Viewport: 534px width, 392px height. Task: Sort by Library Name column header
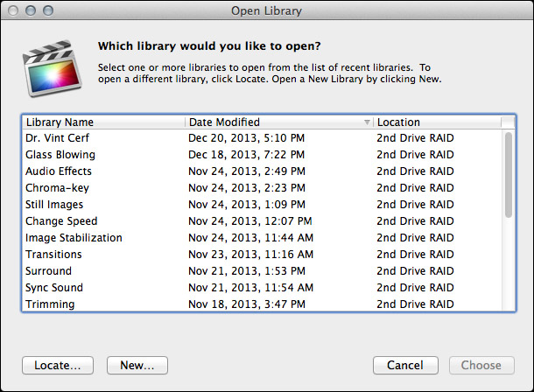[103, 122]
